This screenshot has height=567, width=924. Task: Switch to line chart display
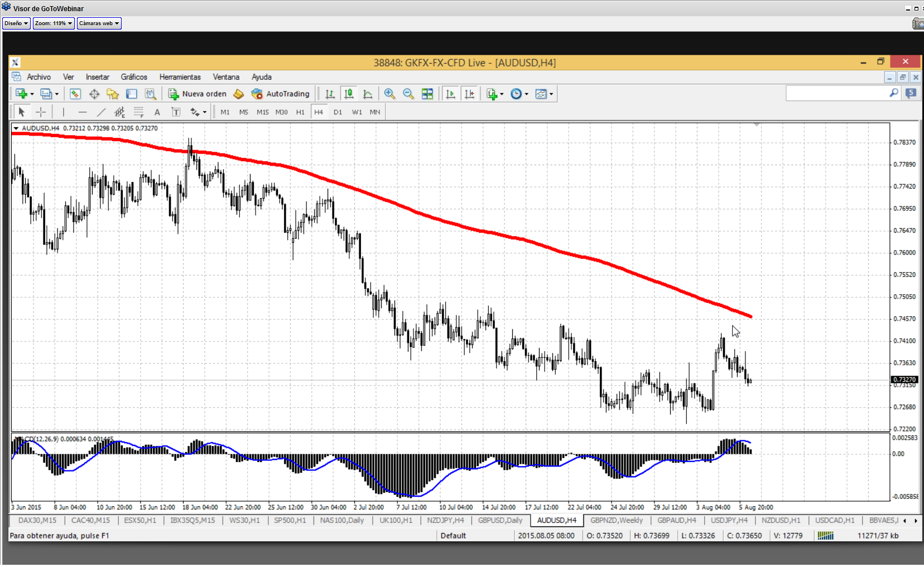(368, 94)
